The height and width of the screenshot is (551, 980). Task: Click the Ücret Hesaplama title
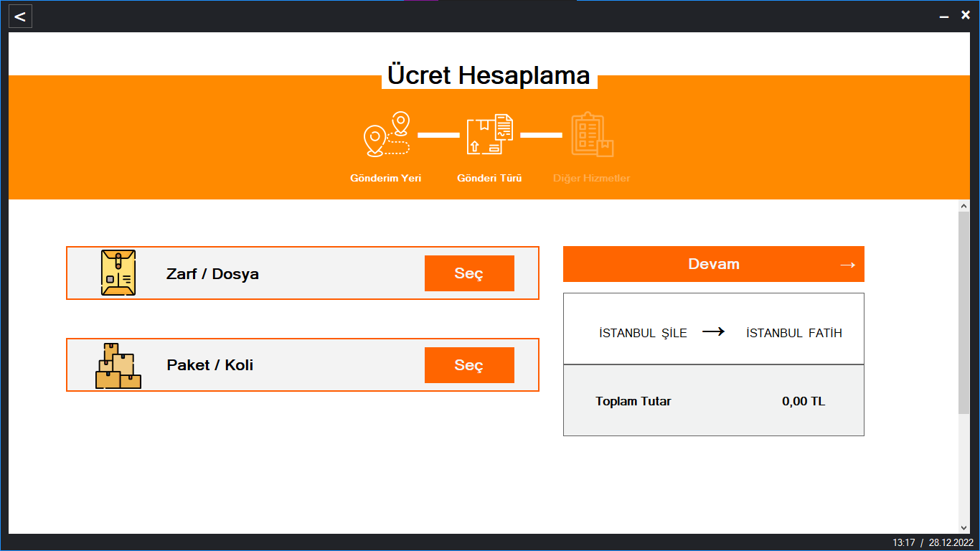489,75
